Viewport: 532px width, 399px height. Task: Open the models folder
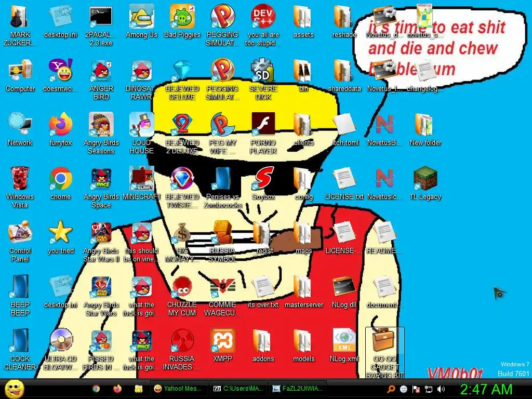coord(303,345)
